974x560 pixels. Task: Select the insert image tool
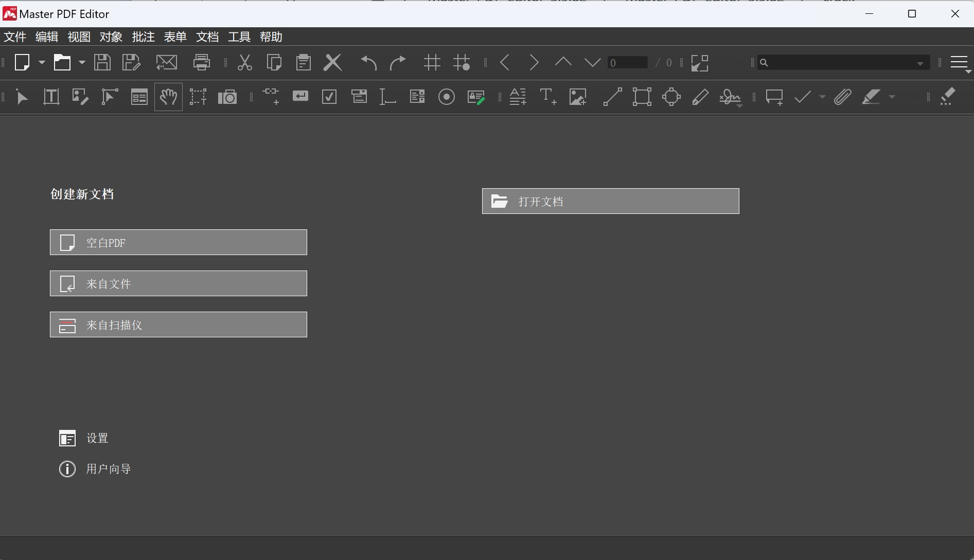click(x=578, y=97)
